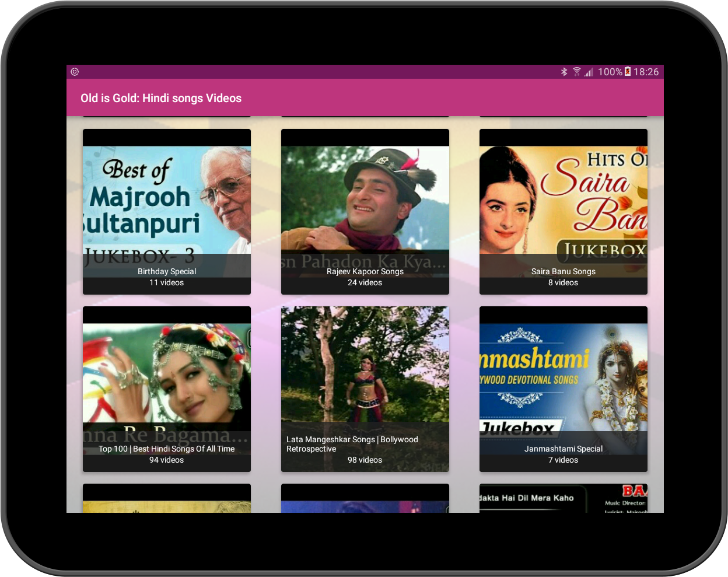Click the 'Janmashtami Special' title text
Viewport: 728px width, 577px height.
563,449
